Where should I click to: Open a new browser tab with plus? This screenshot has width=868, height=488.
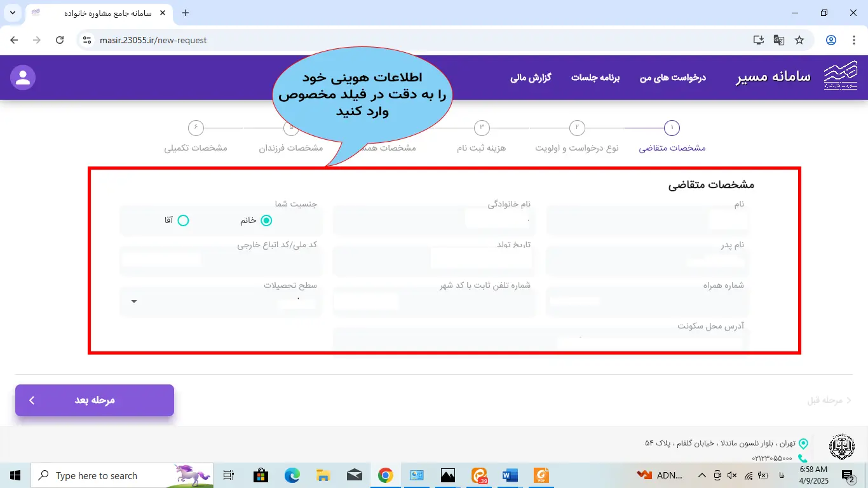(186, 13)
